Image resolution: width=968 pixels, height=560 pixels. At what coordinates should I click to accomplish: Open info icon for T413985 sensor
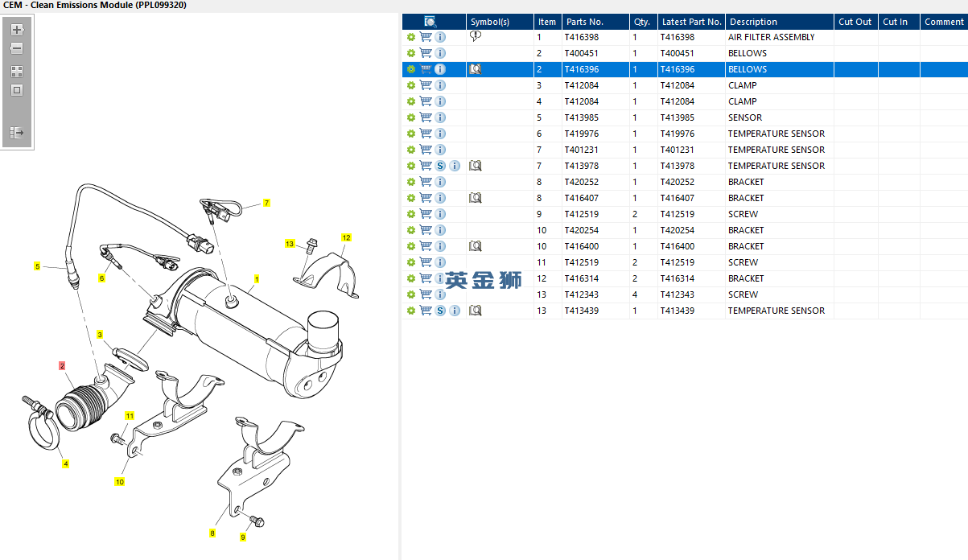(x=440, y=117)
